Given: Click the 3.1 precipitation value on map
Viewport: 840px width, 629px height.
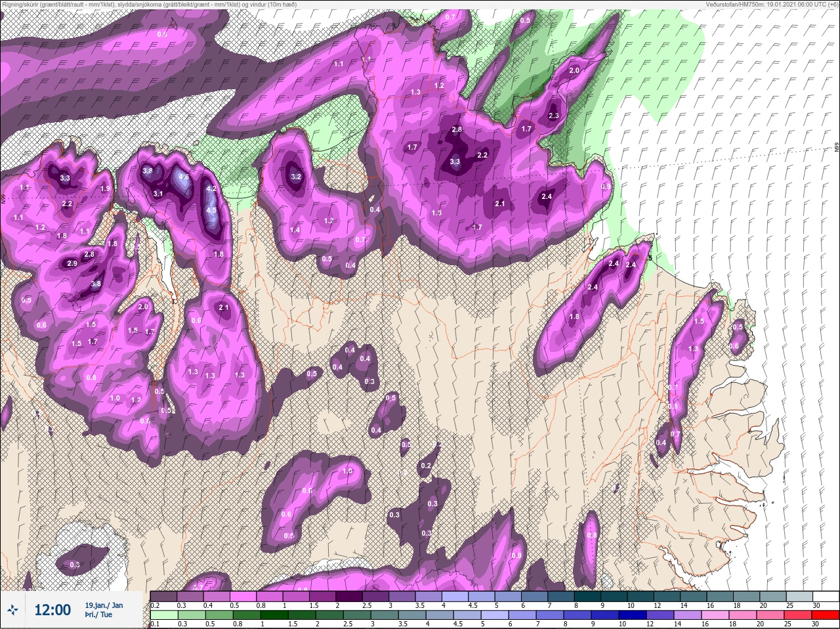Looking at the screenshot, I should [x=157, y=194].
